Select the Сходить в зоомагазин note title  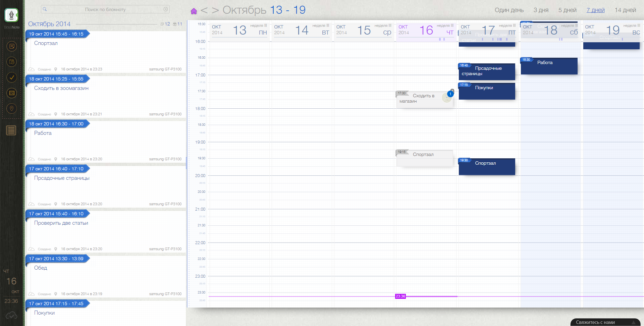point(61,88)
